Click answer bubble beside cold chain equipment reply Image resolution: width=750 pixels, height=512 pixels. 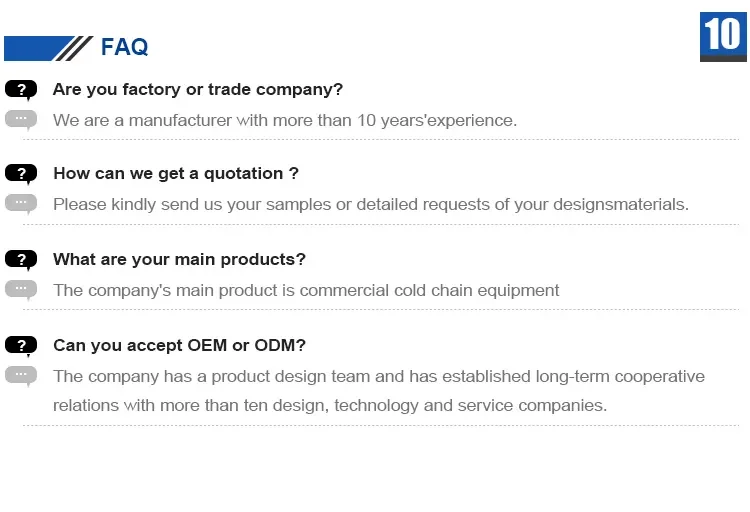pos(21,290)
